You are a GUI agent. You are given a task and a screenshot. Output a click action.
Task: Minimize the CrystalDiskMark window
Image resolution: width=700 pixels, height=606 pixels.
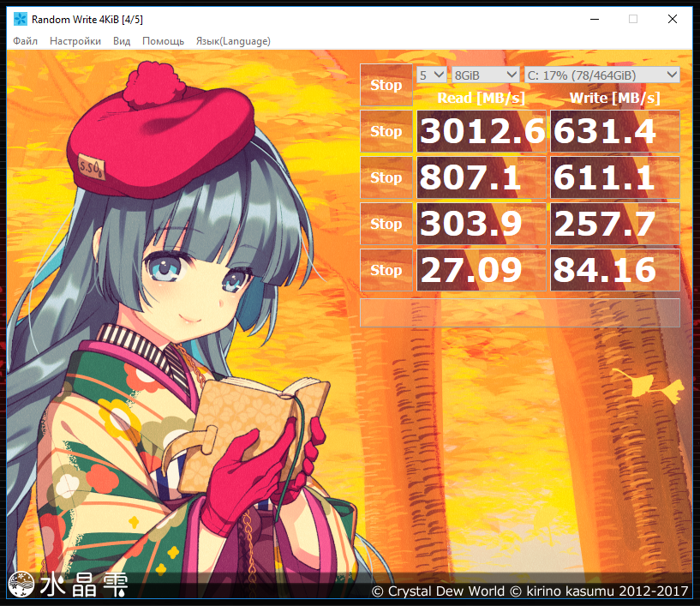[595, 19]
